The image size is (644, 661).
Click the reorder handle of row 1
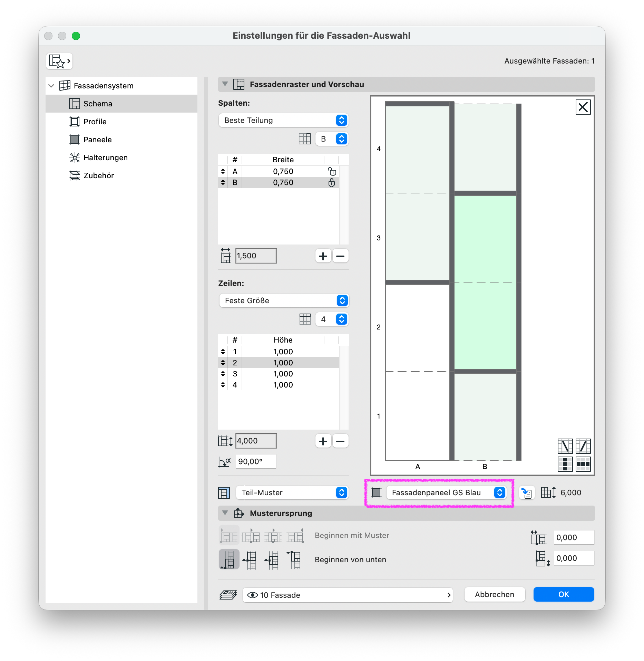223,352
